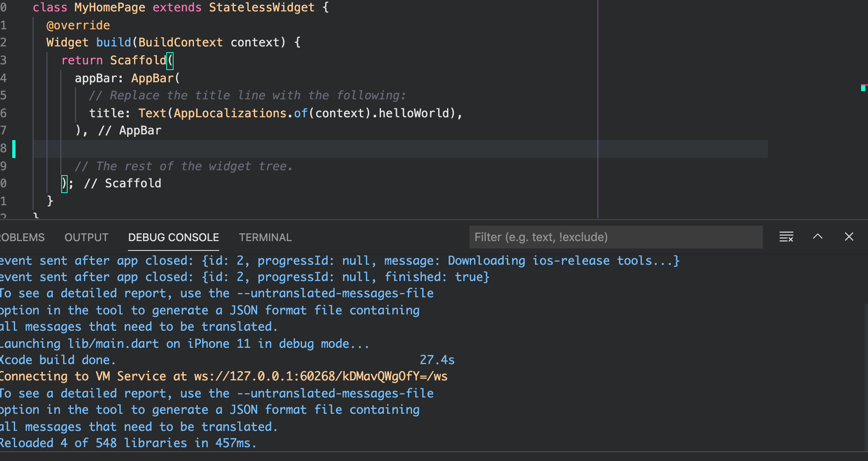Switch to the TERMINAL tab

[265, 237]
